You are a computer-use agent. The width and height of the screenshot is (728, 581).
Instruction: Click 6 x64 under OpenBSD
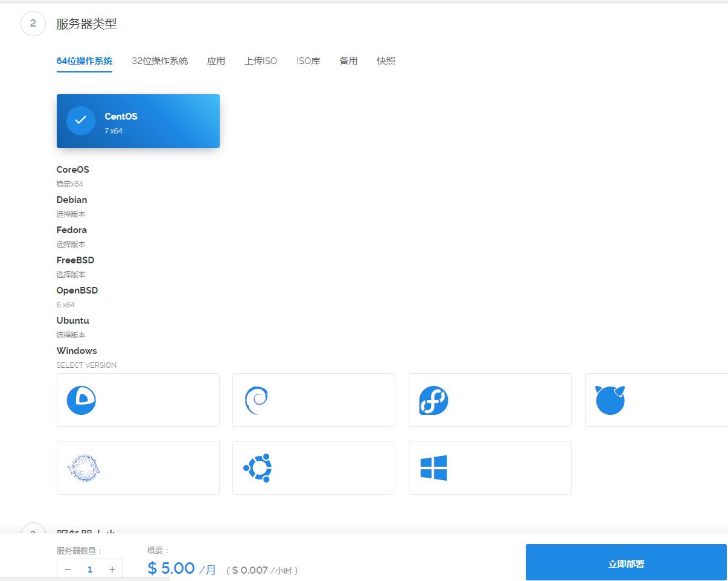pos(66,305)
